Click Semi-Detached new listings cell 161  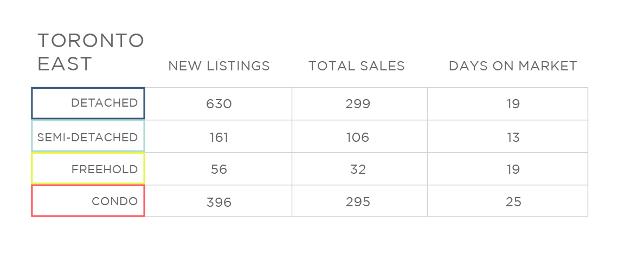(219, 136)
